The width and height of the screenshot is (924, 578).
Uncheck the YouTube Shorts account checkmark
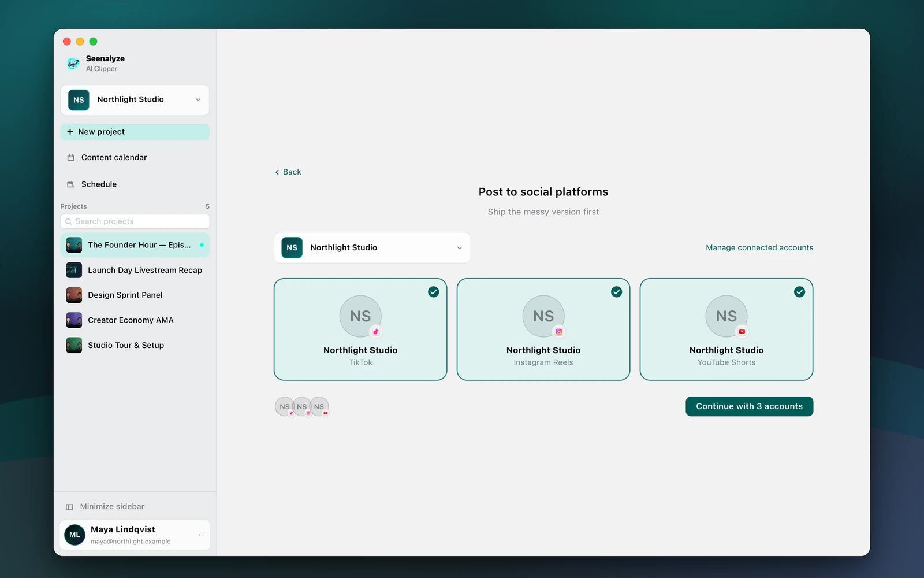pos(800,292)
